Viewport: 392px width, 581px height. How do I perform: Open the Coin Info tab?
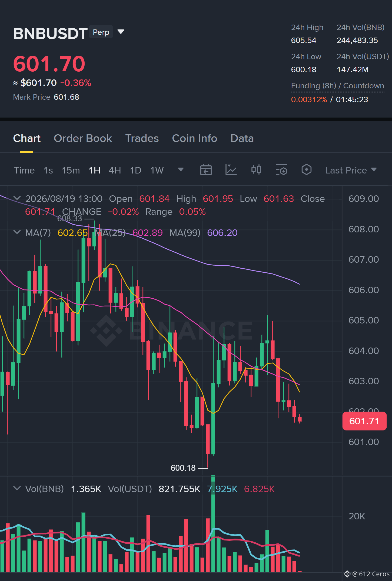[x=195, y=138]
